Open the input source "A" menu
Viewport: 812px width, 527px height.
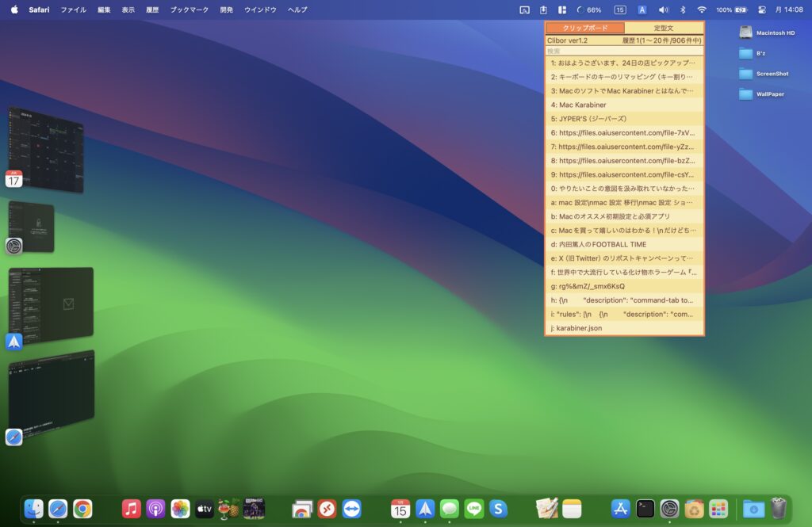tap(642, 10)
